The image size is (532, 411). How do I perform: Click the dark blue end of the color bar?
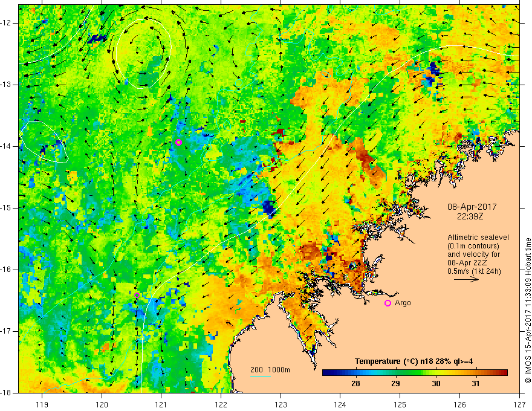pos(328,373)
